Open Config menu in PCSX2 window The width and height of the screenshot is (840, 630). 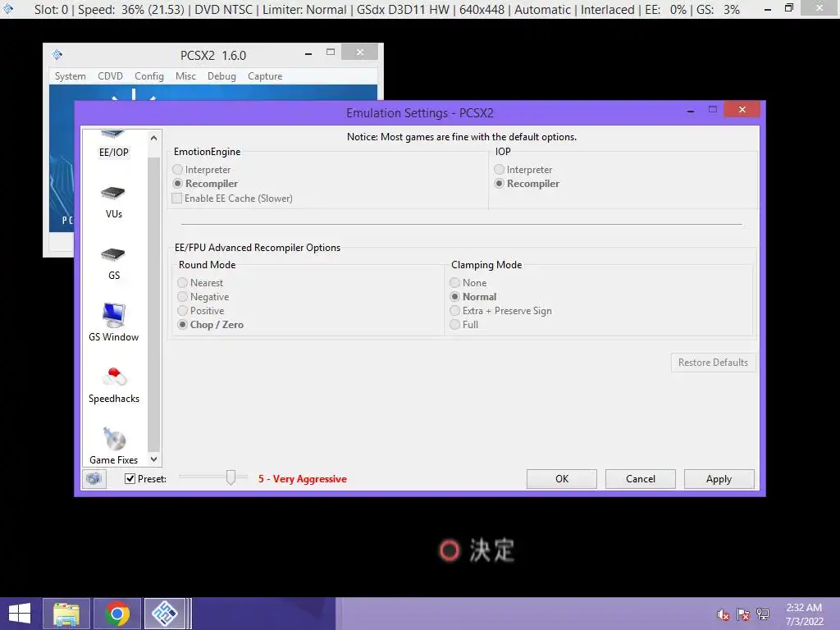click(x=149, y=76)
